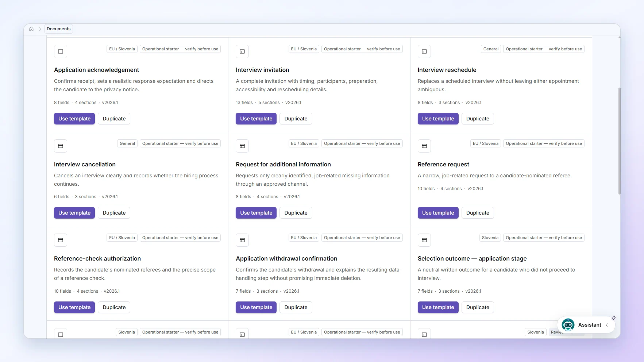Click Interview cancellation '6 fields' metadata line
Image resolution: width=644 pixels, height=362 pixels.
(x=86, y=197)
